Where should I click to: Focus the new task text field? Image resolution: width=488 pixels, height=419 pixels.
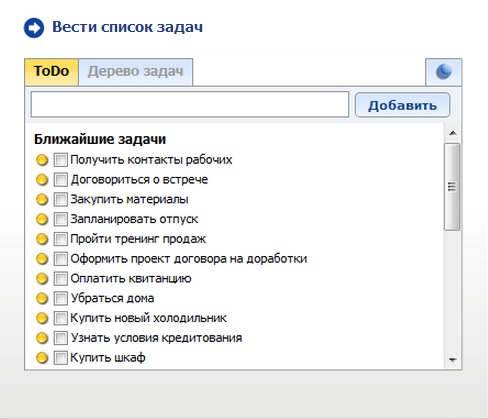point(190,105)
